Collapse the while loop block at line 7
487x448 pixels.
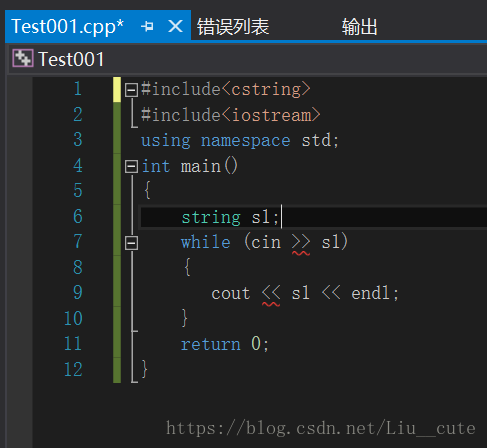pos(131,243)
